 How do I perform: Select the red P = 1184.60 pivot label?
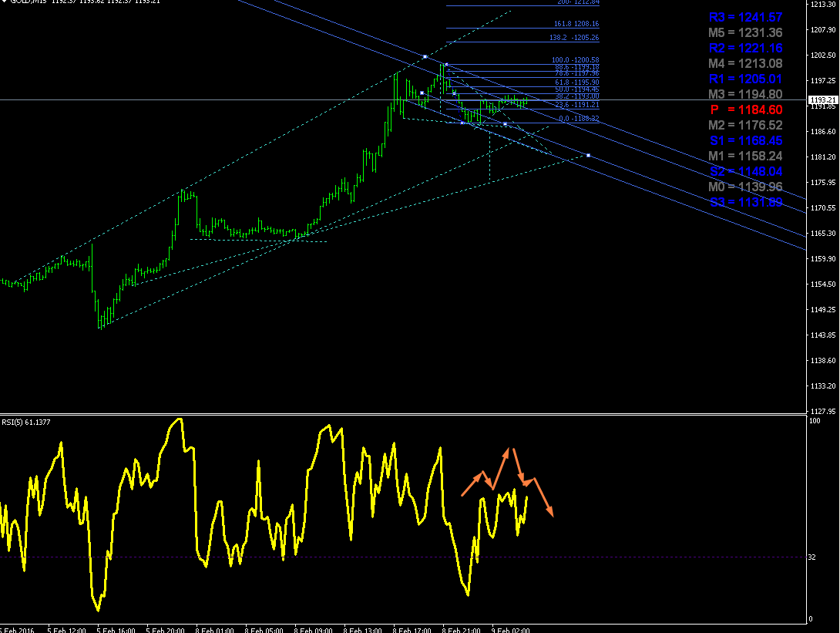746,110
